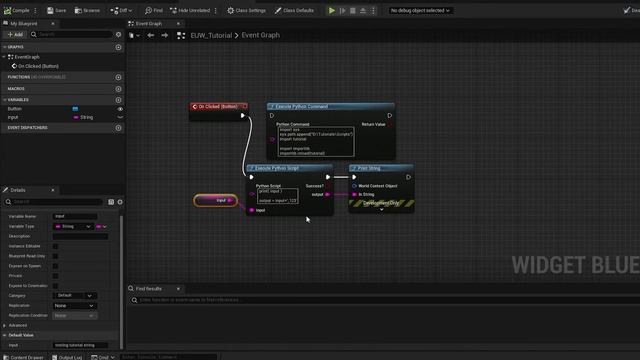Viewport: 640px width, 360px height.
Task: Collapse the Variables section
Action: [4, 100]
